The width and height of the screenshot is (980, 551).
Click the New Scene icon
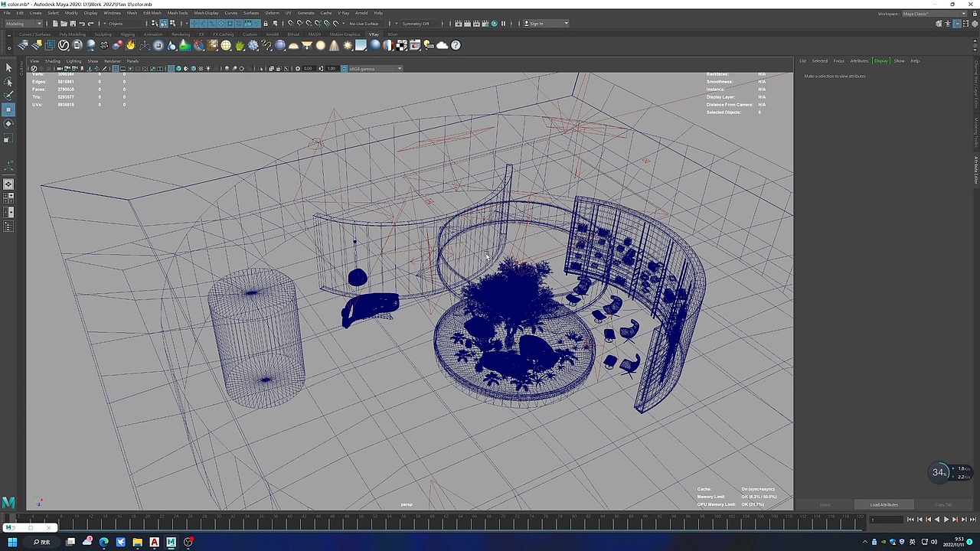coord(55,24)
